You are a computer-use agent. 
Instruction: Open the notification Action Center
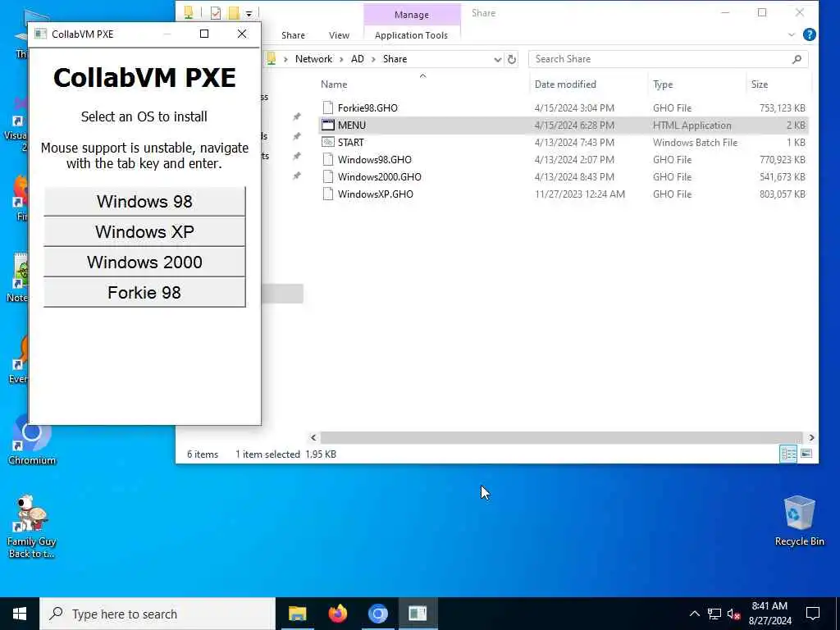point(813,614)
